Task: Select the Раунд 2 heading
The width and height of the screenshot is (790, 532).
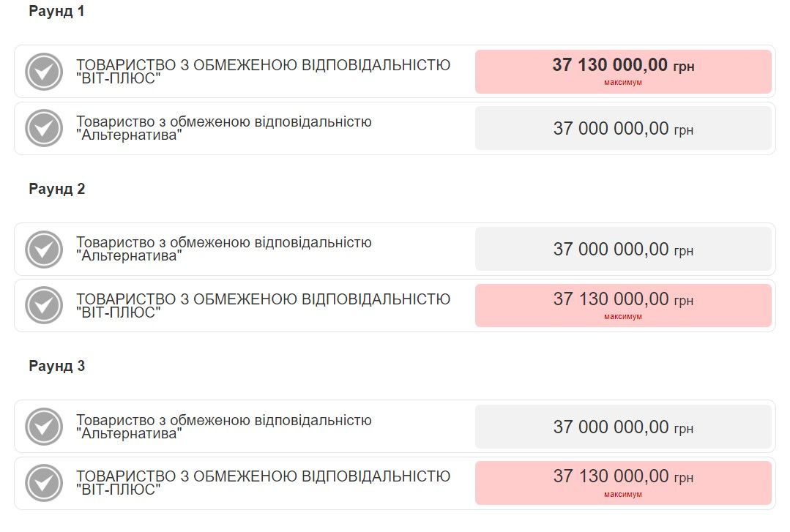Action: click(x=56, y=189)
